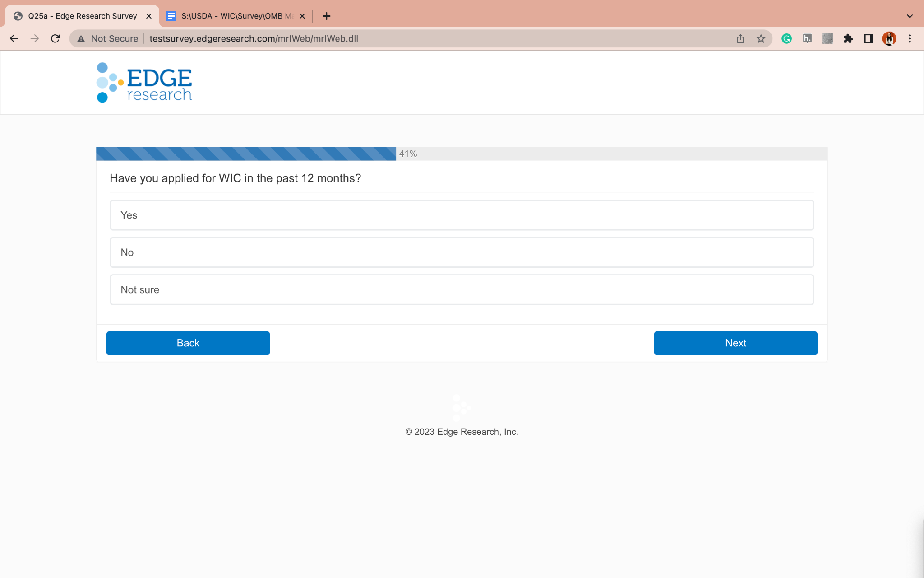
Task: Bookmark page with star icon
Action: point(761,39)
